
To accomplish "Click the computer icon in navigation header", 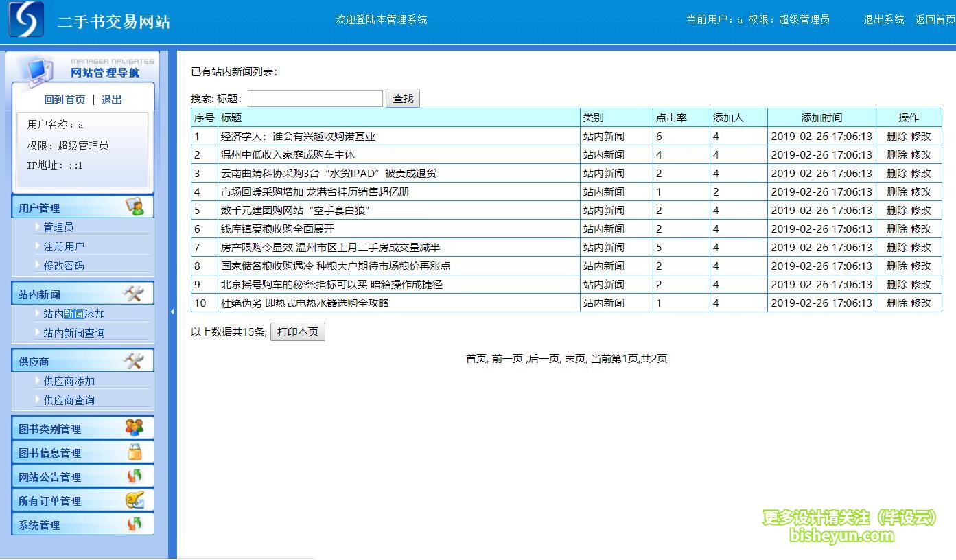I will [x=38, y=70].
